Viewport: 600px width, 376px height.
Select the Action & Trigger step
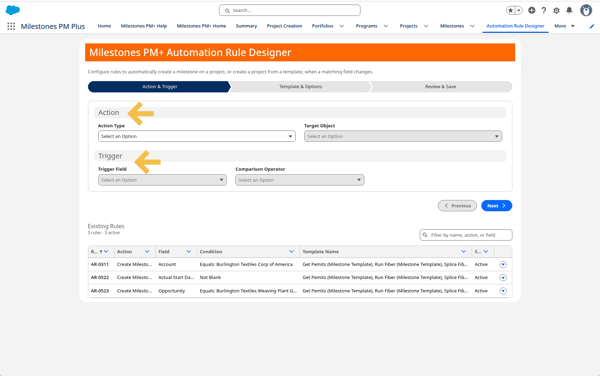point(160,87)
